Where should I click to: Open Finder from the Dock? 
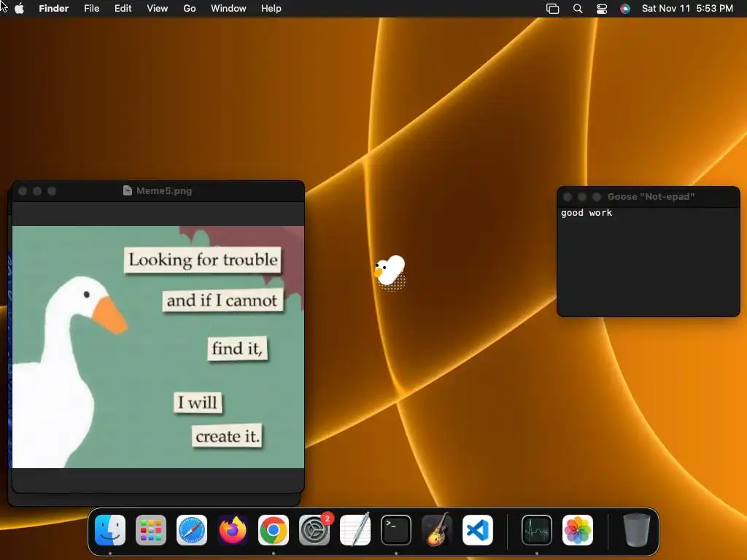(110, 530)
